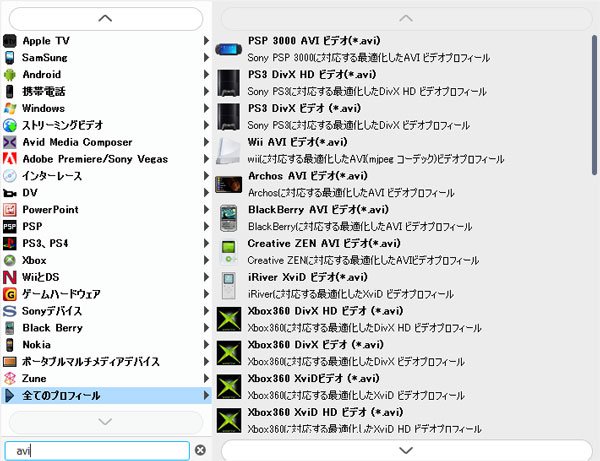The width and height of the screenshot is (600, 461).
Task: Choose Creative ZEN AVI ビデオ profile
Action: tap(402, 252)
